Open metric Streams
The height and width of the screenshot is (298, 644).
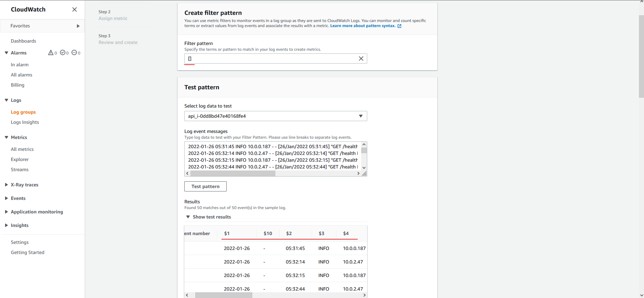click(20, 169)
